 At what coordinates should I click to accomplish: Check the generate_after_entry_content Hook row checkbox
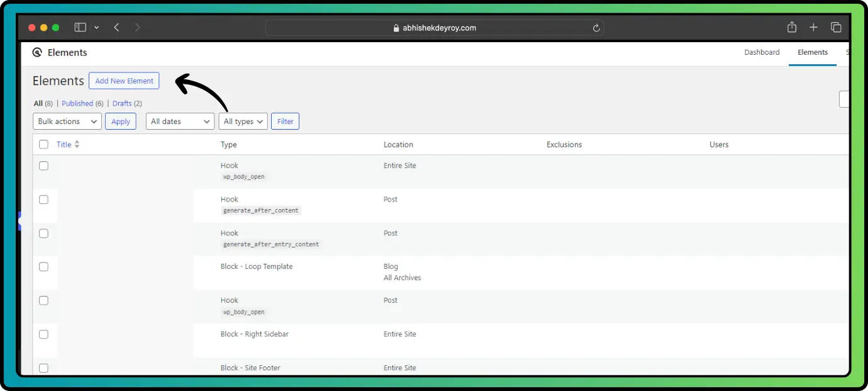pyautogui.click(x=43, y=233)
